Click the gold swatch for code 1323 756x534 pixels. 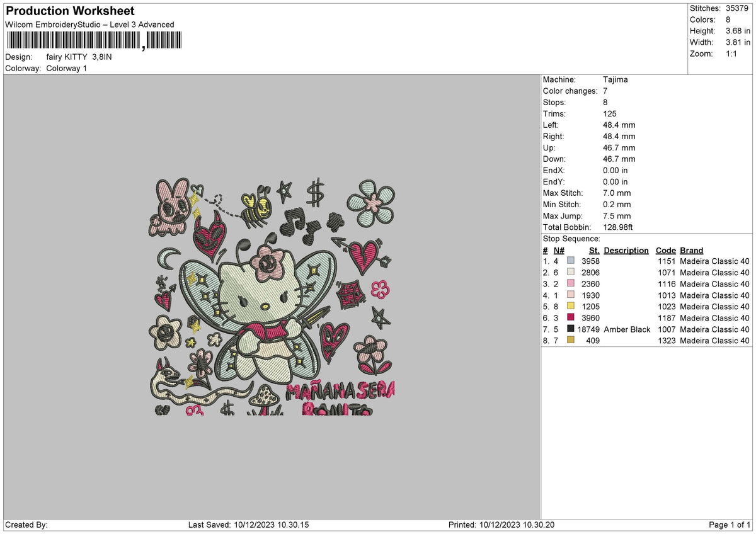[x=571, y=341]
